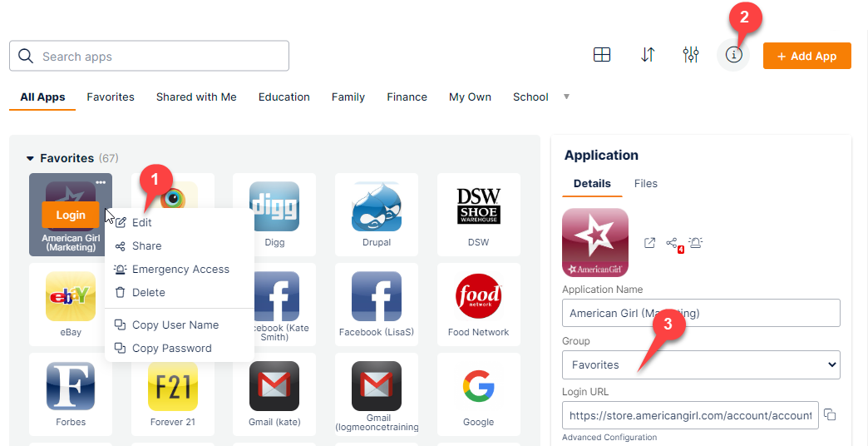This screenshot has width=868, height=446.
Task: Open the Google app tile
Action: [479, 394]
